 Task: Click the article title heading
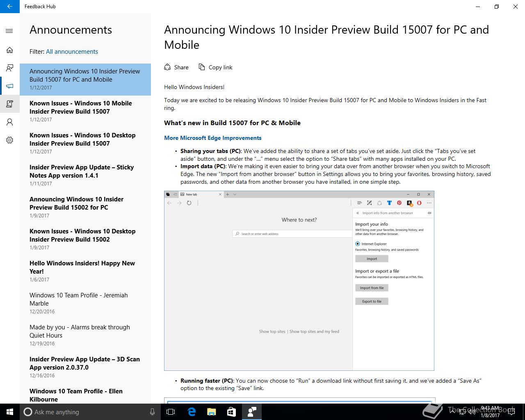pyautogui.click(x=326, y=37)
